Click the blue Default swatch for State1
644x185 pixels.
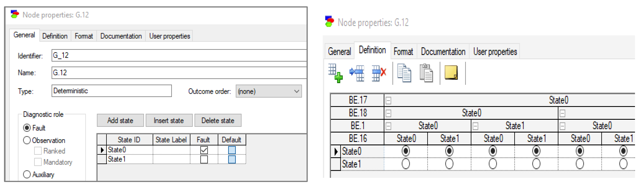(x=232, y=159)
